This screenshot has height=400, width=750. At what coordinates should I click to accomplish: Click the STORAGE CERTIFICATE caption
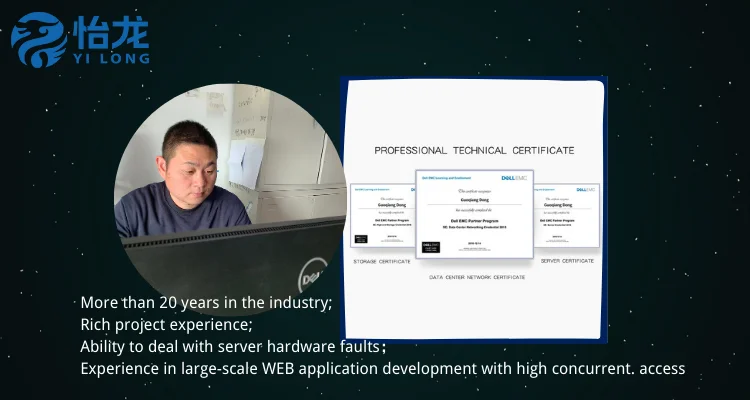click(382, 261)
